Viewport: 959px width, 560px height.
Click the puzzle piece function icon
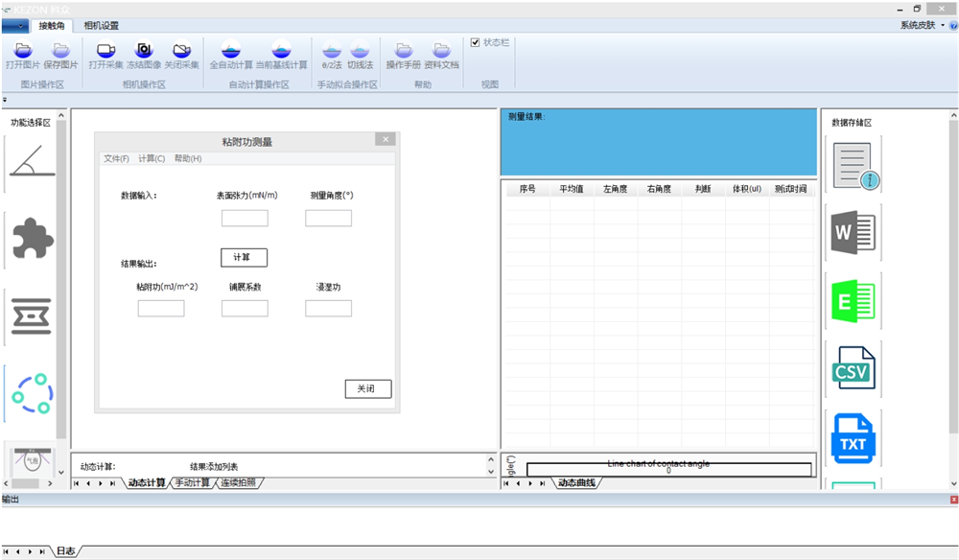[x=33, y=239]
